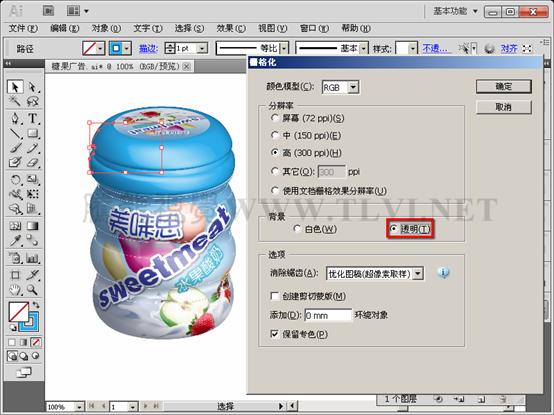Select the Selection tool (black arrow)
The image size is (554, 415).
tap(15, 87)
